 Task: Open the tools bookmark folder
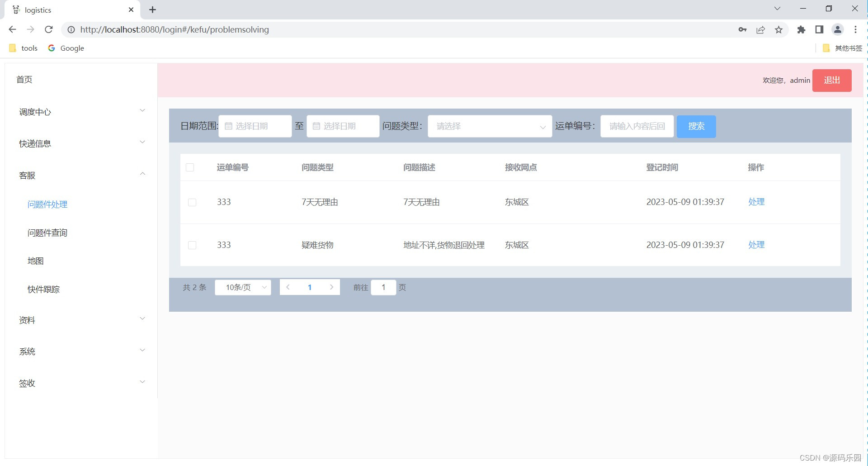[x=24, y=48]
